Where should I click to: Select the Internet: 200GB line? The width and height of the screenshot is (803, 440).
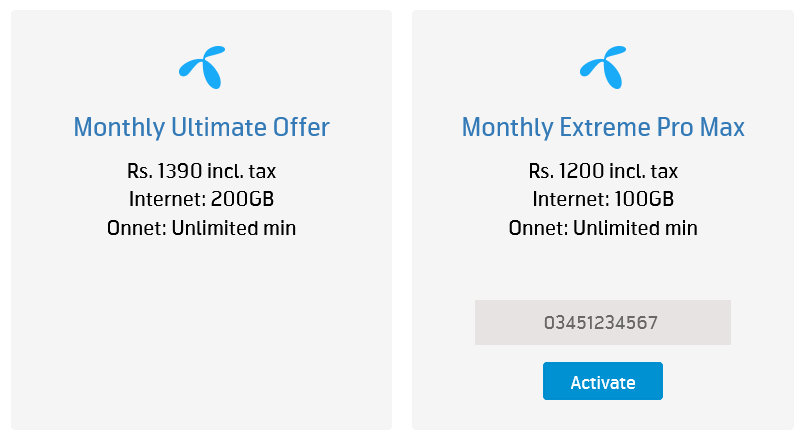201,199
